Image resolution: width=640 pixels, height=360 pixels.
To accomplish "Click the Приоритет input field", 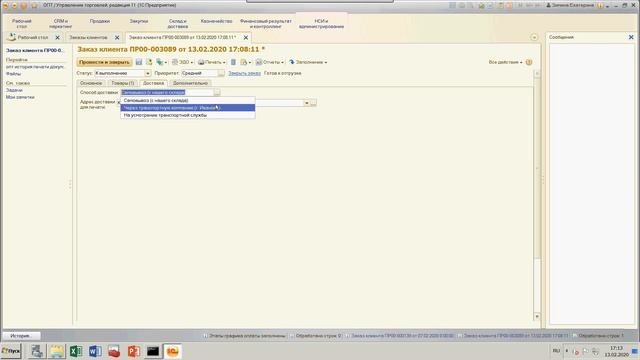I will pos(199,73).
